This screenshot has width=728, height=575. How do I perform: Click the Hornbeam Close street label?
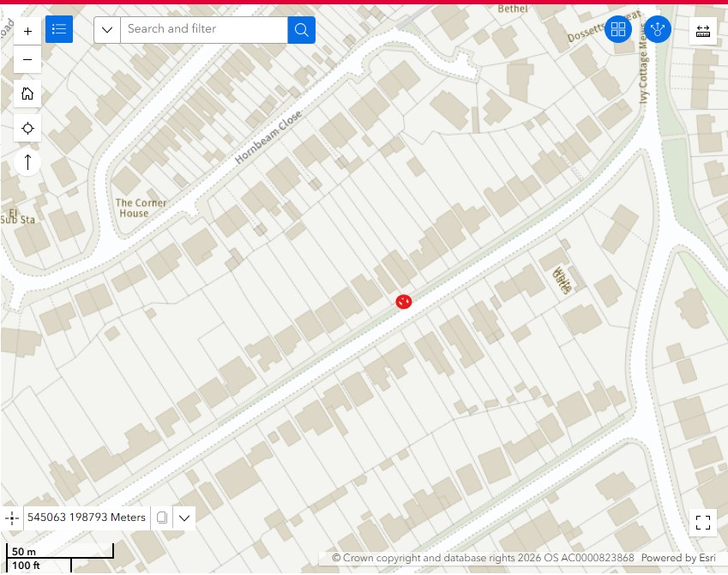(268, 137)
